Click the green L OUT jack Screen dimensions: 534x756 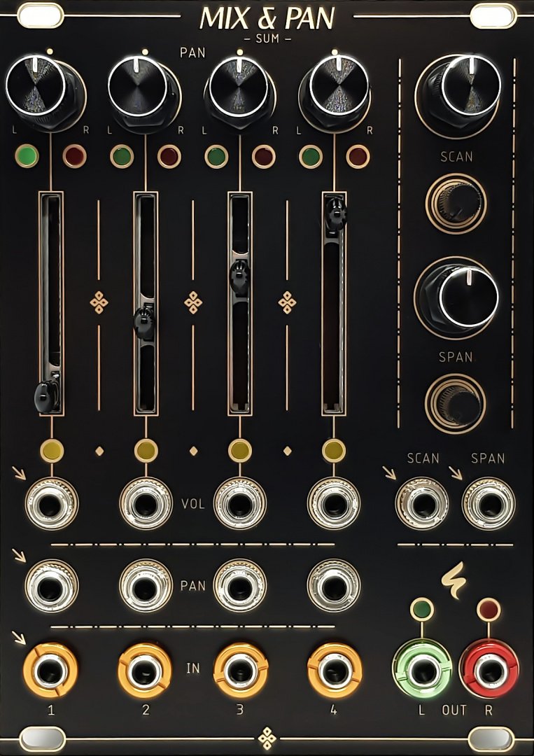coord(422,668)
